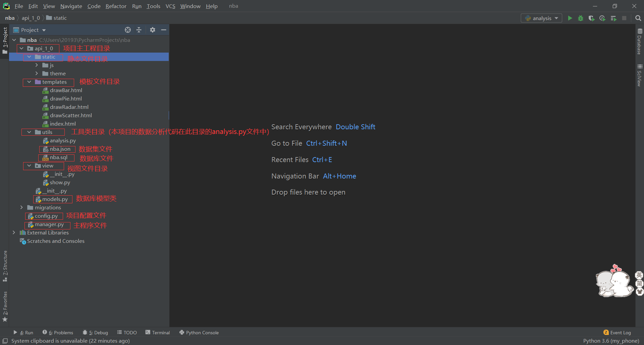
Task: Open the Refactor menu
Action: [x=116, y=6]
